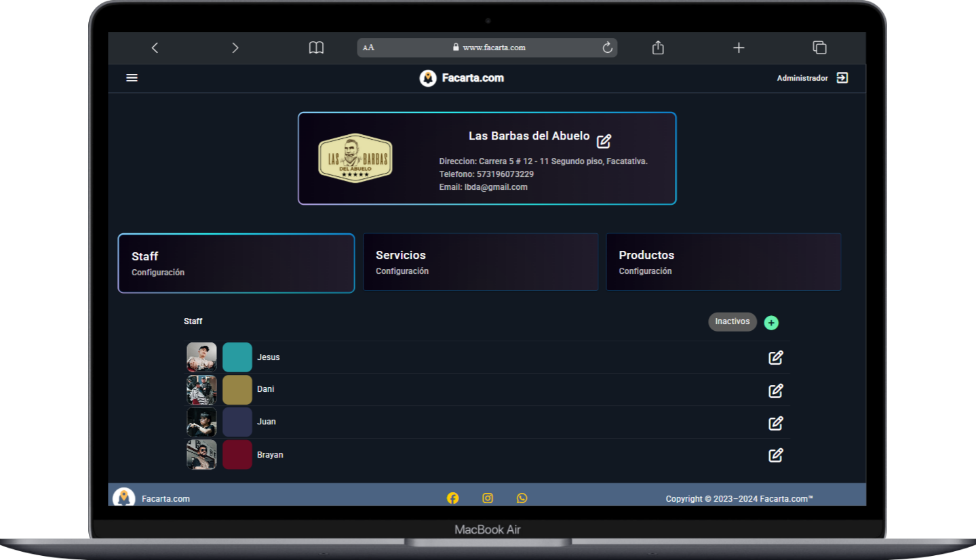Click the name Dani in staff list
Screen dimensions: 976x560
pos(266,389)
